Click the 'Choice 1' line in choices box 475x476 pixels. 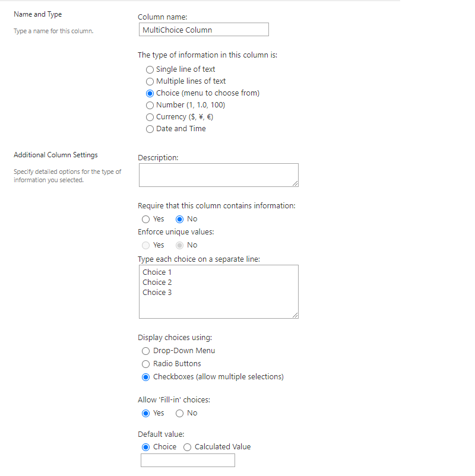[x=157, y=272]
